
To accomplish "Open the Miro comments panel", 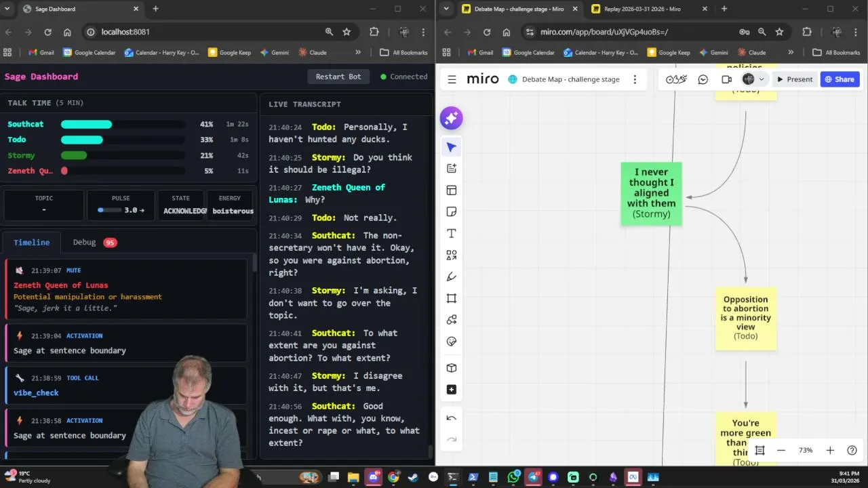I will [x=703, y=79].
